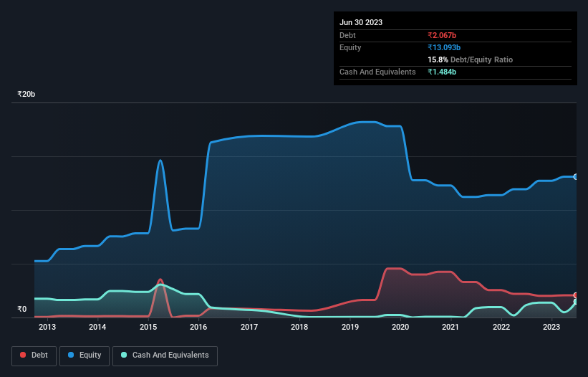
Task: Click the teal Cash end-point marker
Action: [576, 302]
